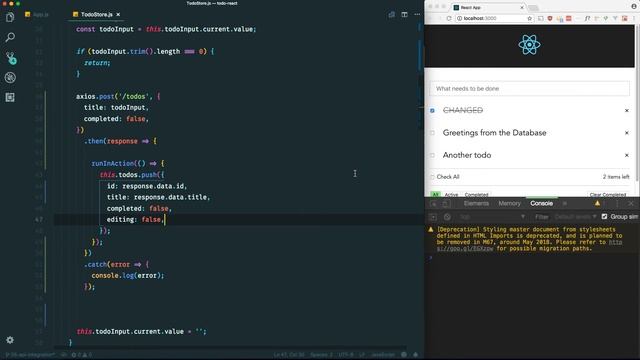Click the React logo in the app header
The image size is (640, 360).
coord(529,44)
